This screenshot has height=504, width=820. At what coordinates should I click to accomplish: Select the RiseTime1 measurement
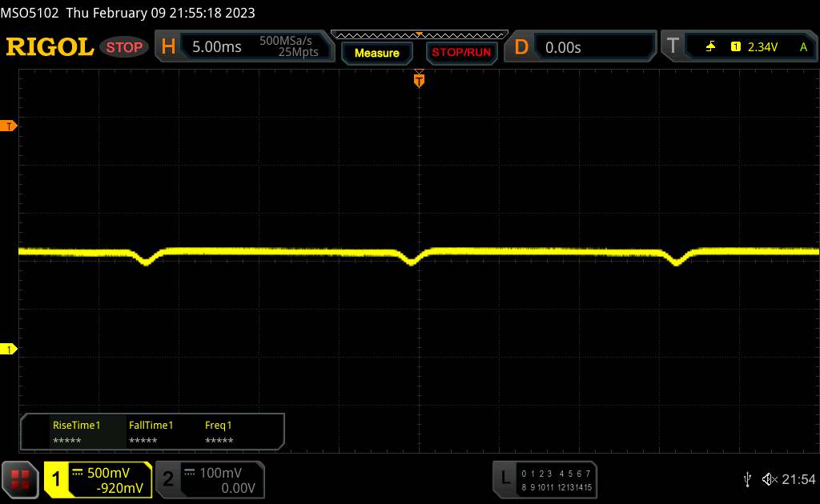click(x=76, y=432)
